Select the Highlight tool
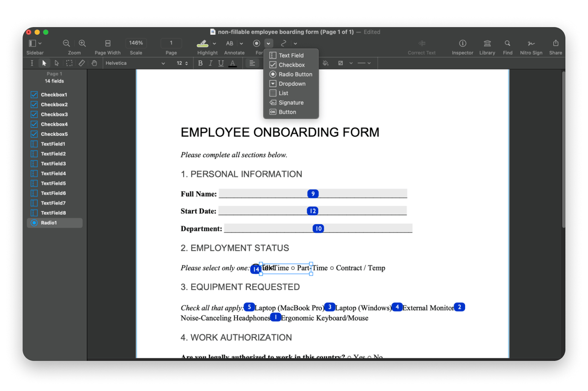This screenshot has width=588, height=391. pyautogui.click(x=202, y=43)
